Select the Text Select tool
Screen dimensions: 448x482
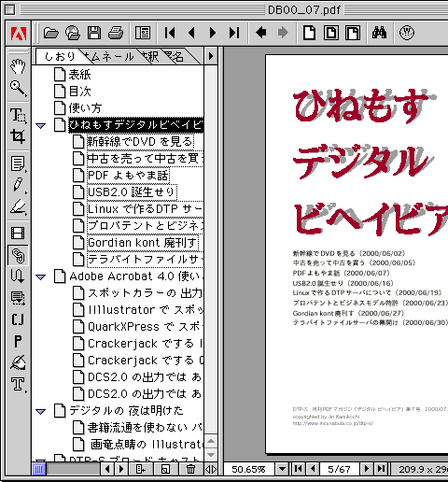click(x=18, y=115)
